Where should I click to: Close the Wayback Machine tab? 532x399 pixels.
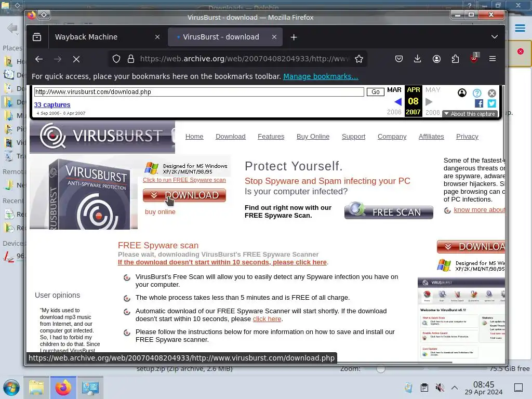tap(157, 37)
